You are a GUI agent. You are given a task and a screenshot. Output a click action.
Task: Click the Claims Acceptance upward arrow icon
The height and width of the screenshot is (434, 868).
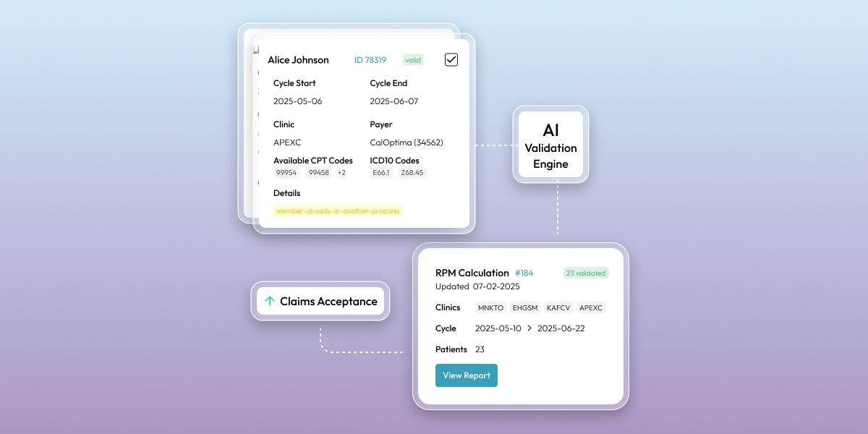[x=271, y=300]
